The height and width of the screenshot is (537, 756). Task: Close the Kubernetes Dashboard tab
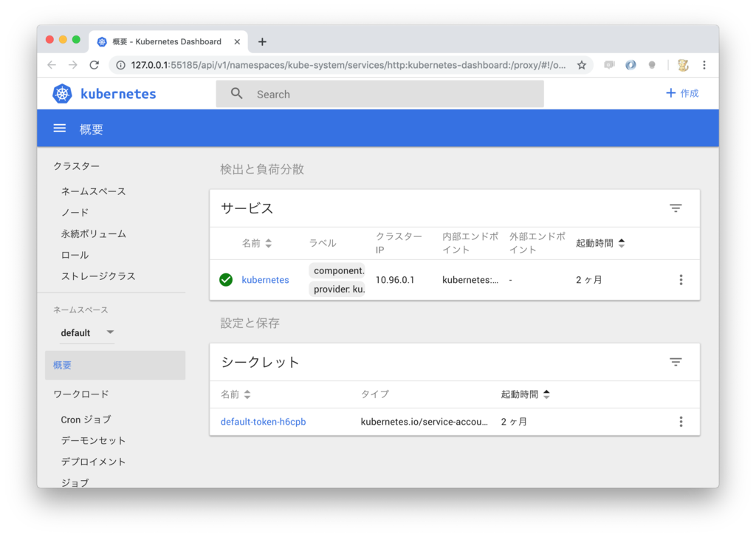tap(237, 42)
